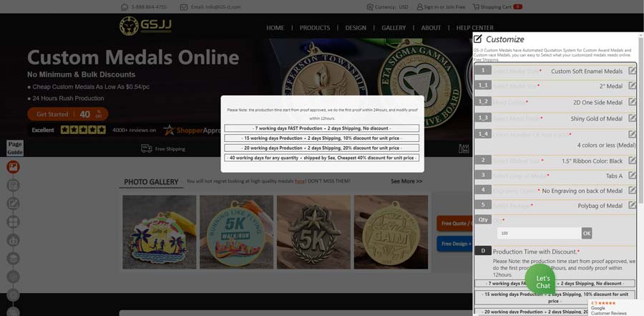Click the user icon beside Sign in
The image size is (644, 316).
pos(419,7)
